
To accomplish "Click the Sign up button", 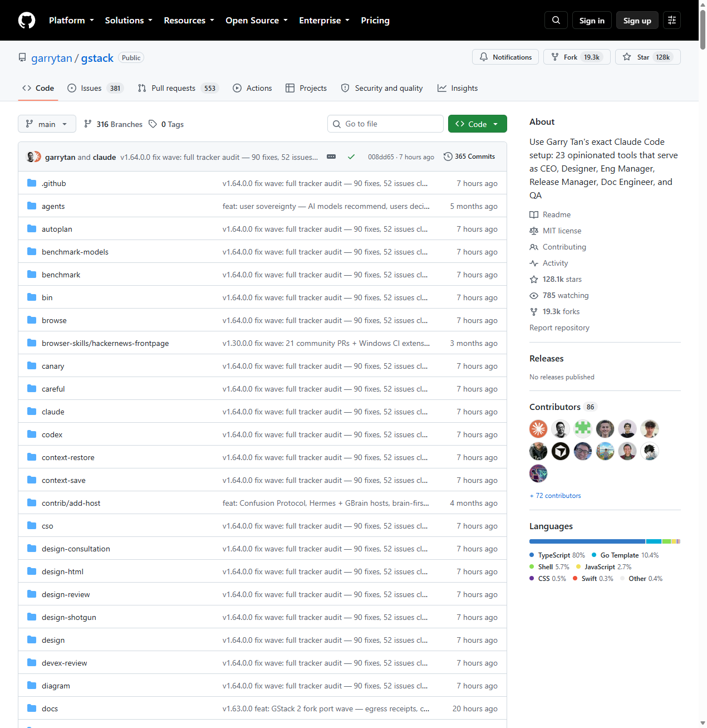I will [x=637, y=20].
